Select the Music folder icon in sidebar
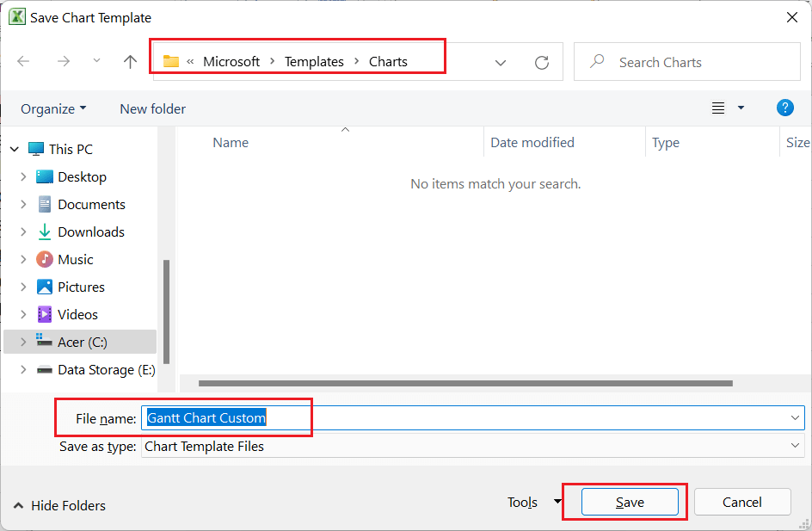The width and height of the screenshot is (812, 531). [45, 259]
